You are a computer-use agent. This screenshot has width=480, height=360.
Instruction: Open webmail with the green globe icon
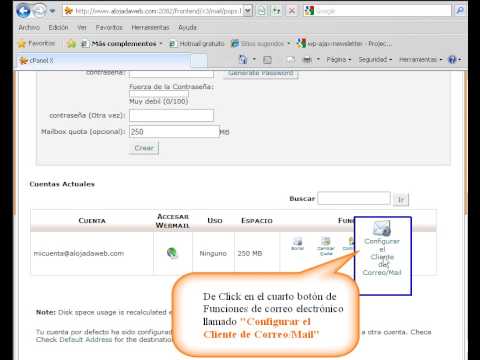coord(172,253)
